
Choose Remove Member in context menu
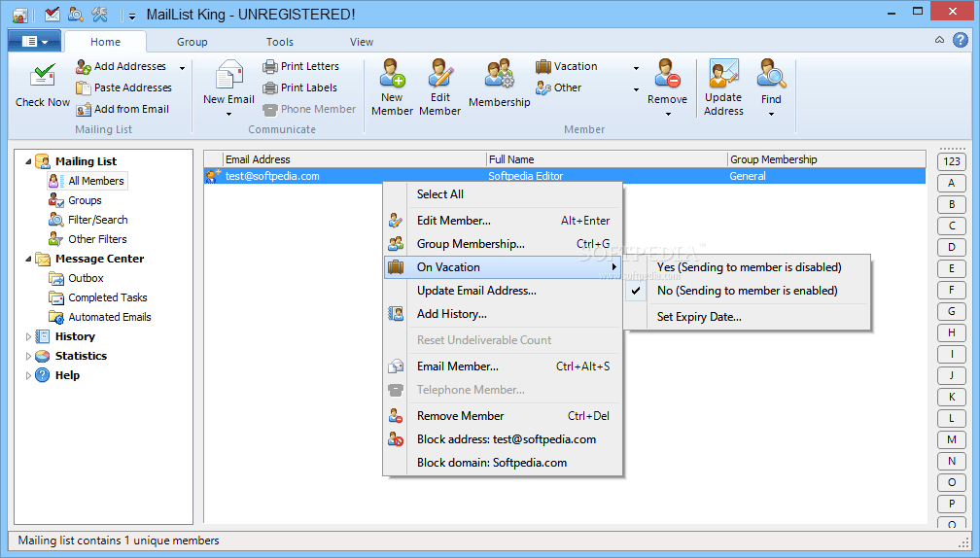tap(504, 415)
